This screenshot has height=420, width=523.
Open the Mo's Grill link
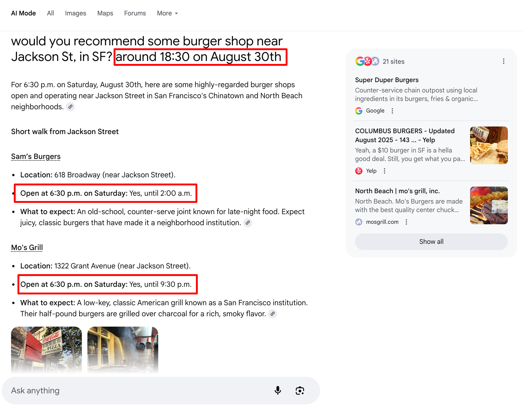pyautogui.click(x=27, y=247)
